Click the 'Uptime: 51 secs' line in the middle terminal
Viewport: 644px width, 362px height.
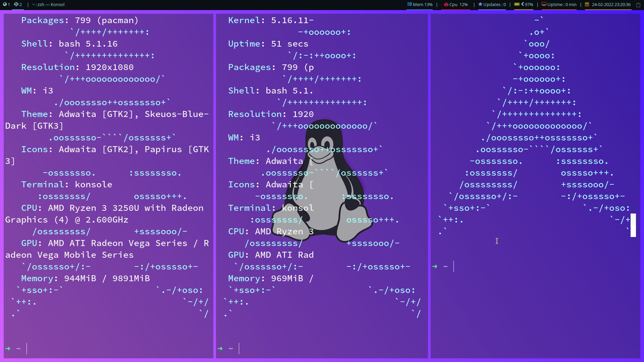[x=268, y=44]
